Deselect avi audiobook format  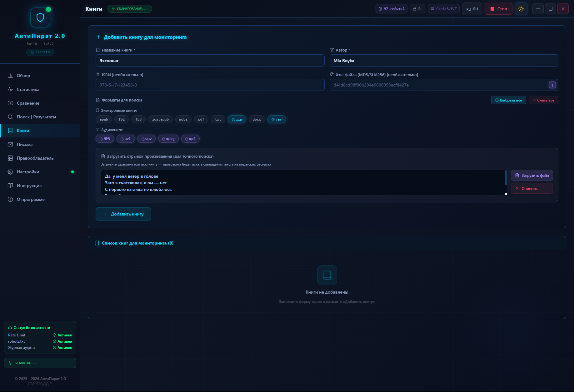(x=126, y=139)
